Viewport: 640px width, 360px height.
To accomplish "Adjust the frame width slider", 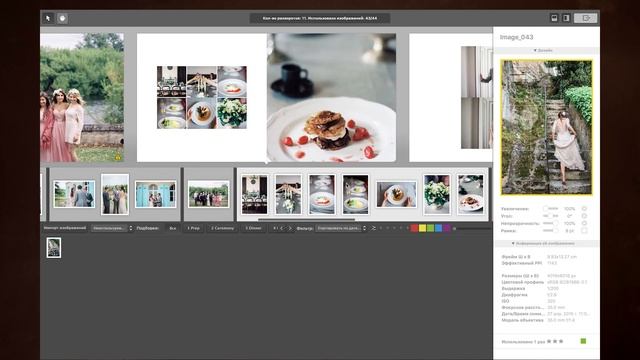I will (550, 231).
